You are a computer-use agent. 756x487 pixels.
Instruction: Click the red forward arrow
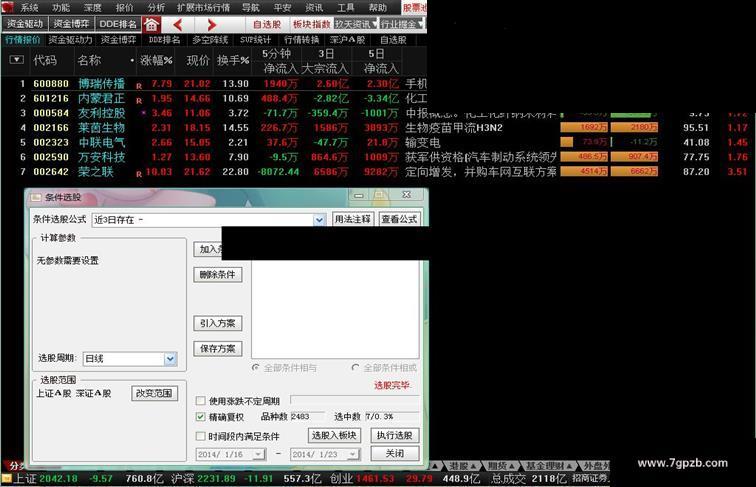211,24
